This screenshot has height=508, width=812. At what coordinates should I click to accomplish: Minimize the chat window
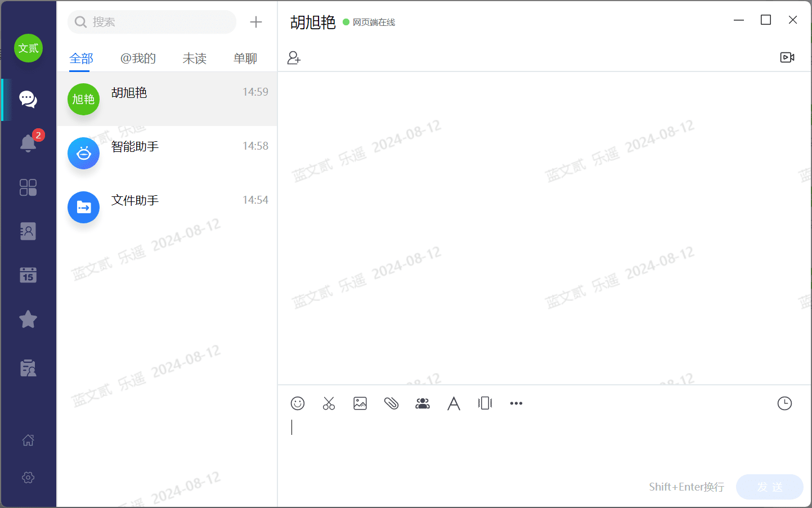[739, 20]
